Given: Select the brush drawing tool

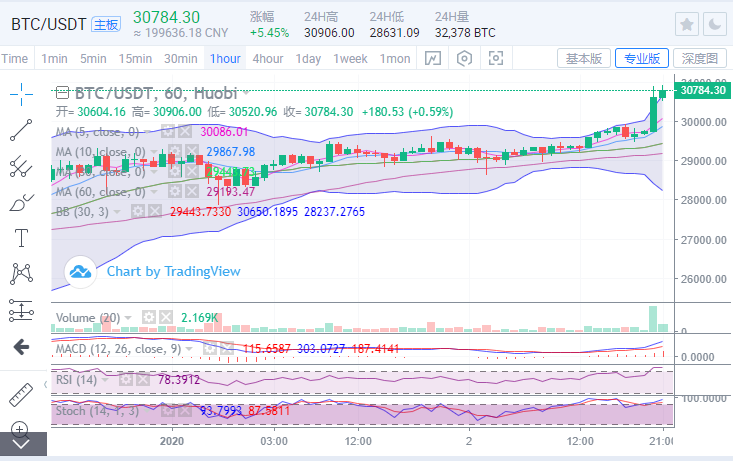Looking at the screenshot, I should pos(22,202).
